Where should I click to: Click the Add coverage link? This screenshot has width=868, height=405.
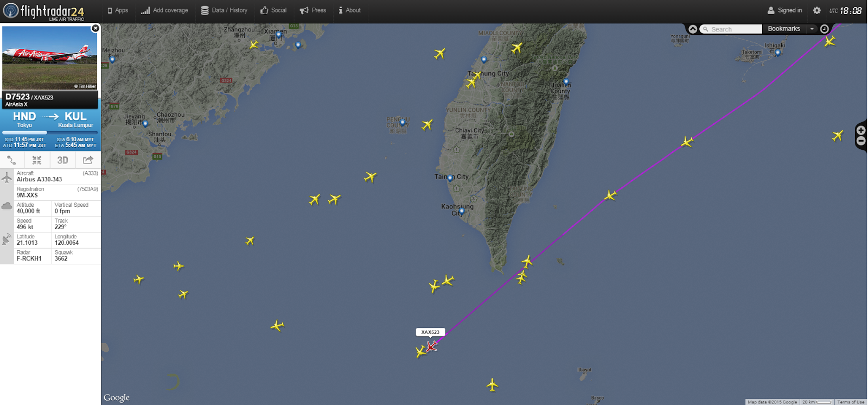[x=164, y=10]
